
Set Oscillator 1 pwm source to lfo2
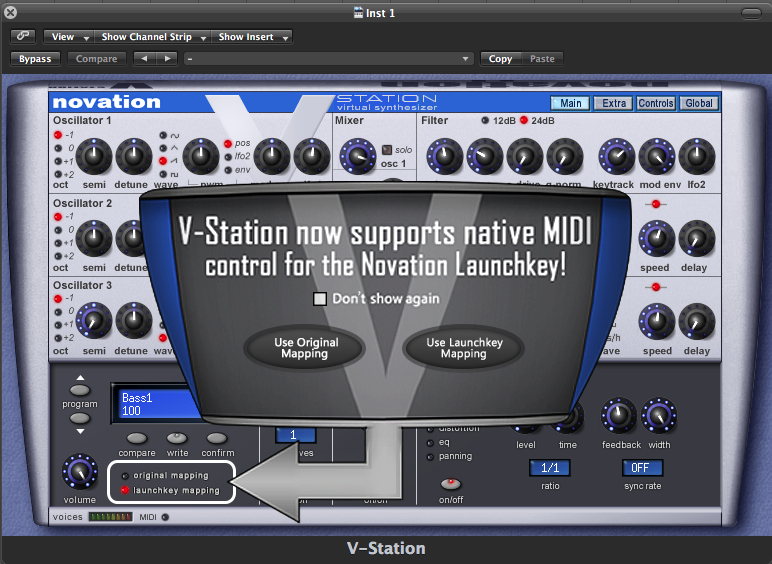pyautogui.click(x=228, y=157)
